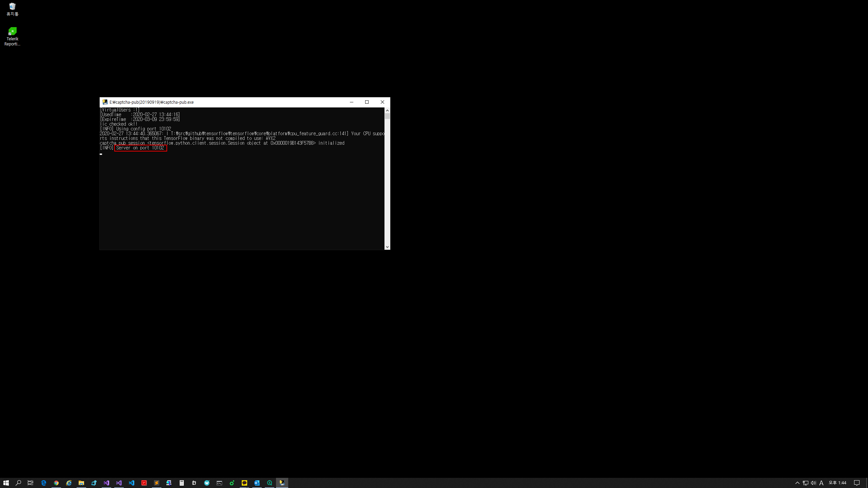
Task: Open Google Chrome from the taskbar
Action: click(56, 483)
